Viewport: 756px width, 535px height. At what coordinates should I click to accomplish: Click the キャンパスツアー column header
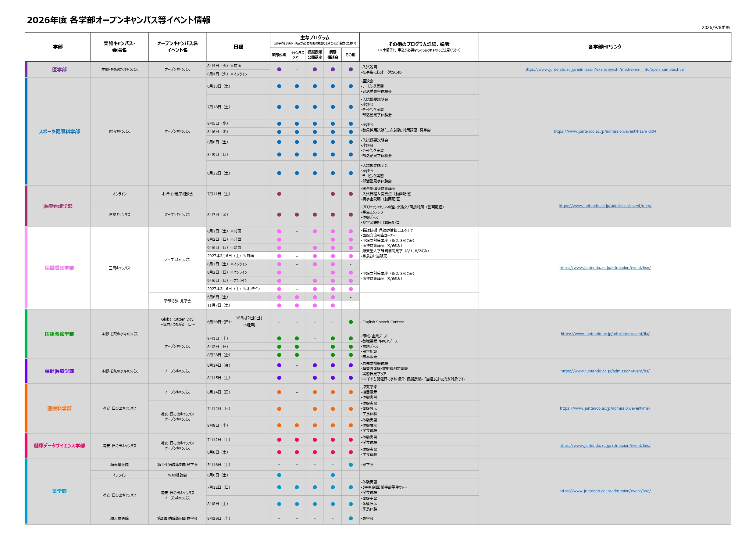(x=297, y=55)
